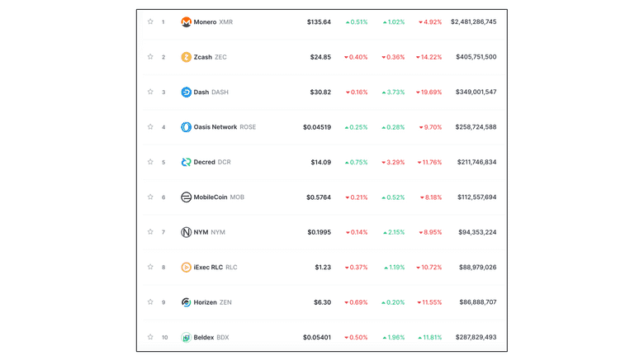Click the Beldex coin logo icon

click(186, 337)
